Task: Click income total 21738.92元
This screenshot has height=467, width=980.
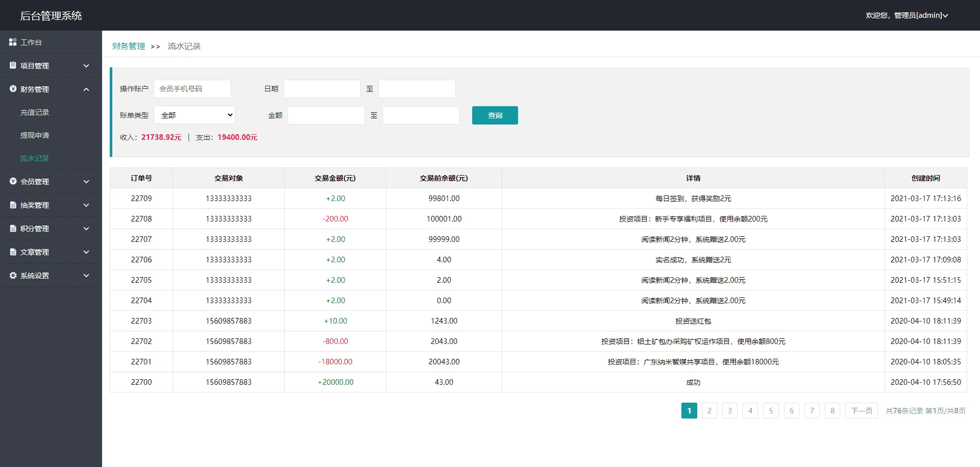Action: click(x=161, y=137)
